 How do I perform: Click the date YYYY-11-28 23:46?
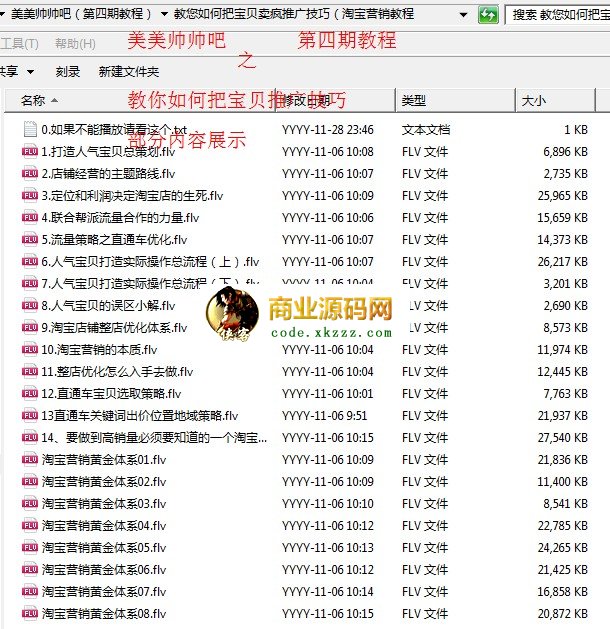tap(328, 130)
